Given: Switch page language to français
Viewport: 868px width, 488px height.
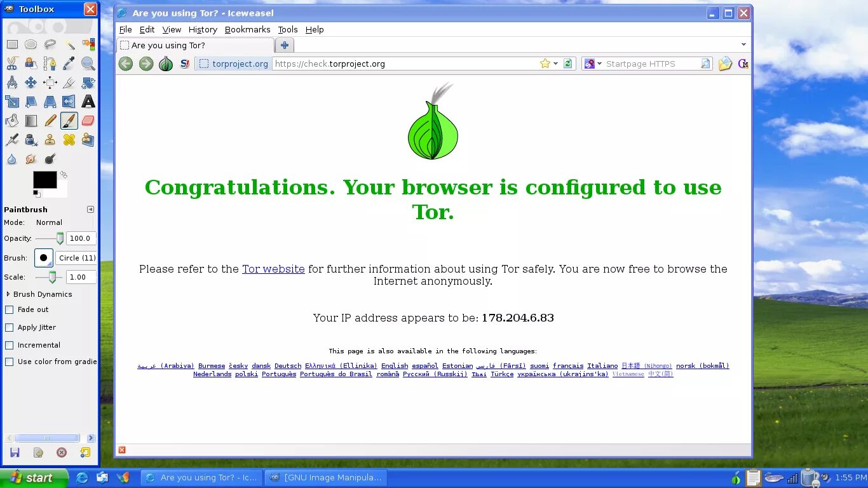Looking at the screenshot, I should (x=568, y=366).
